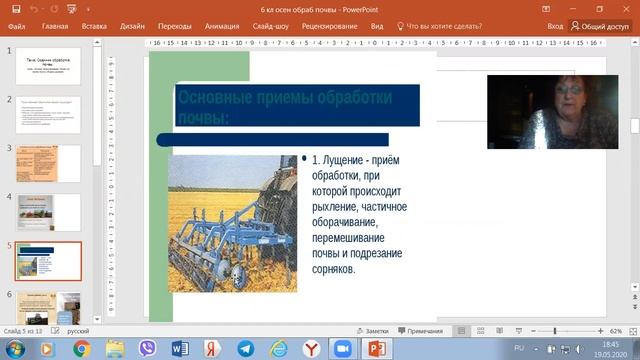
Task: Open the Файл menu
Action: (17, 27)
